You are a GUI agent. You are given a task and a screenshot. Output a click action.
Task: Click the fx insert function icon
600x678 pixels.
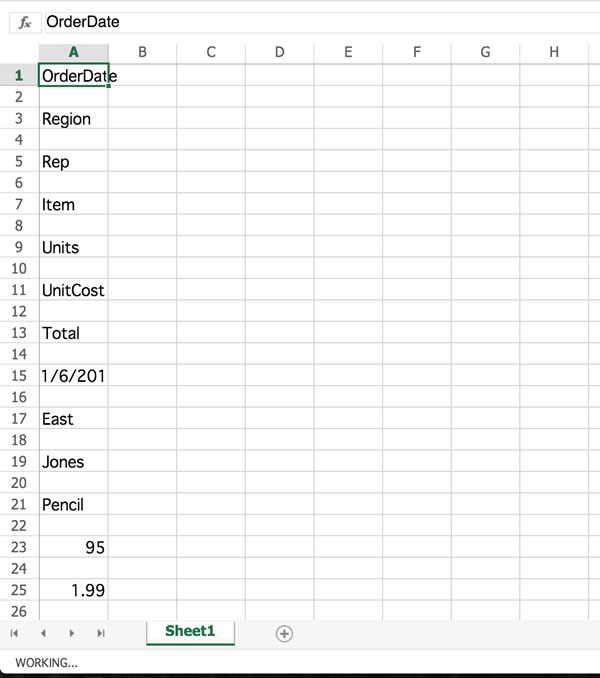tap(25, 22)
